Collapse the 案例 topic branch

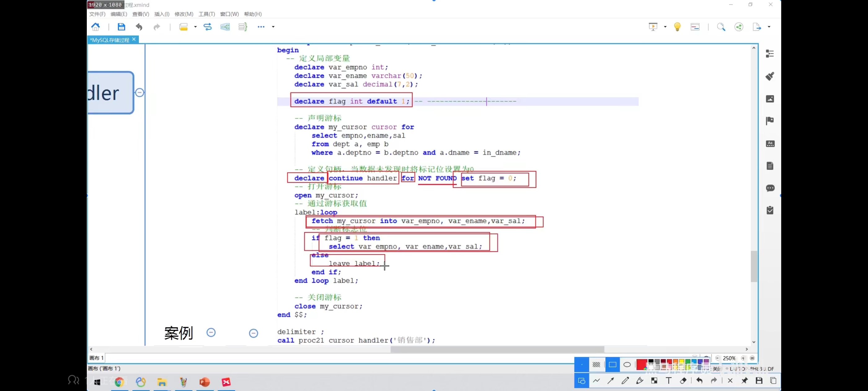pos(211,332)
